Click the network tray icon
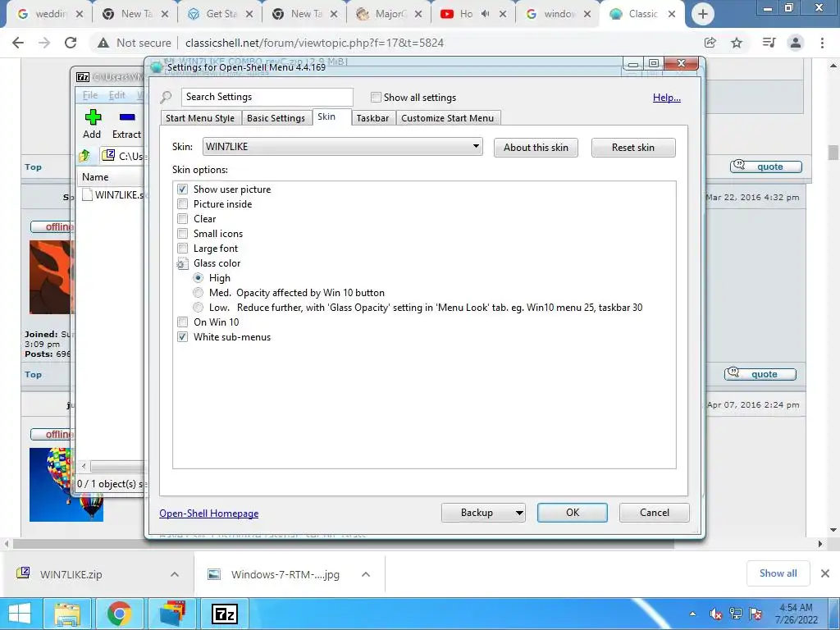Screen dimensions: 840x630 (736, 614)
